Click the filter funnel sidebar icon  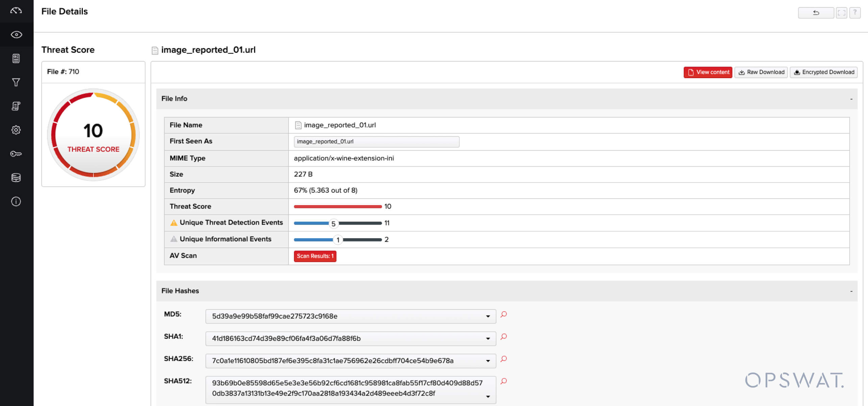pyautogui.click(x=16, y=82)
